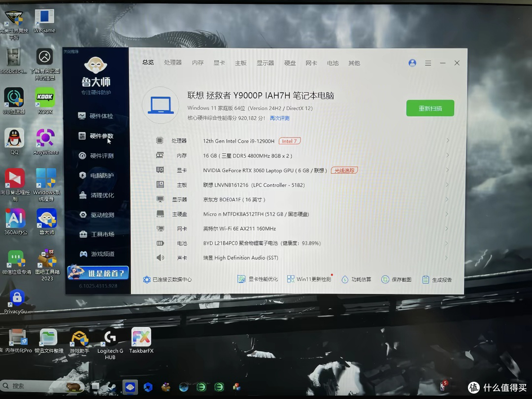Select the 网卡 tab
532x399 pixels.
coord(311,63)
